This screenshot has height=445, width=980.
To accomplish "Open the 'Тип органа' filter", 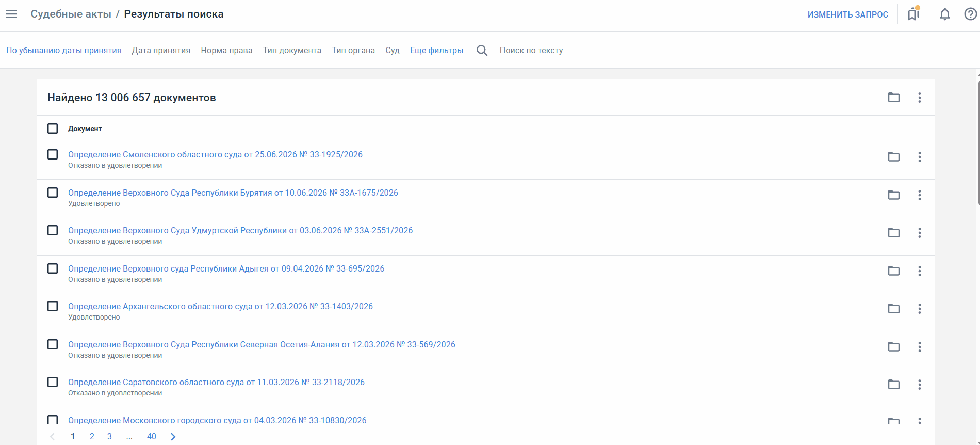I will click(353, 51).
